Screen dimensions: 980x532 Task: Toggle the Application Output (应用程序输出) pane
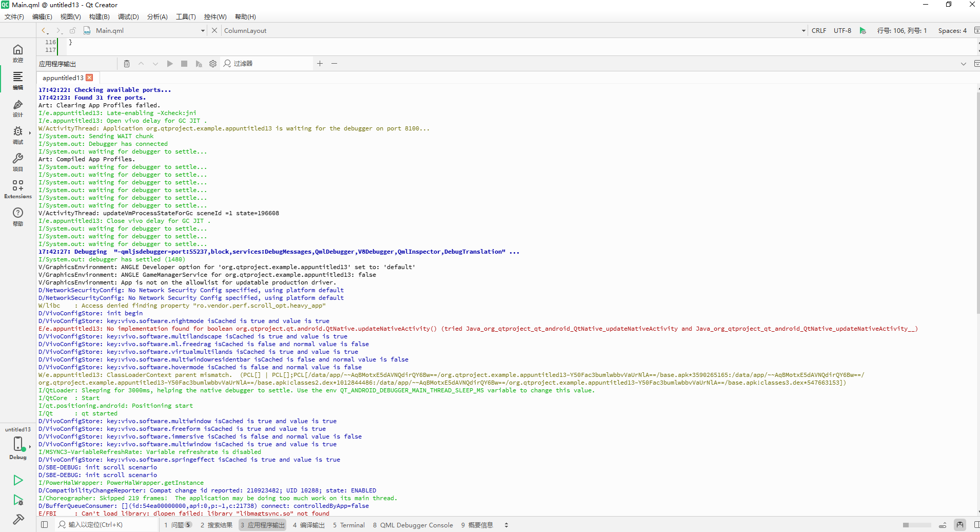[x=263, y=525]
